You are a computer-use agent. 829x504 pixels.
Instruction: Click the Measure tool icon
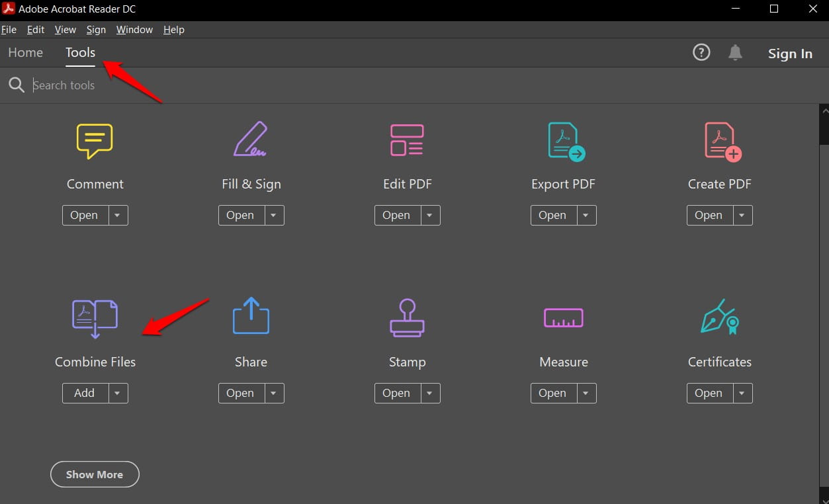(563, 318)
